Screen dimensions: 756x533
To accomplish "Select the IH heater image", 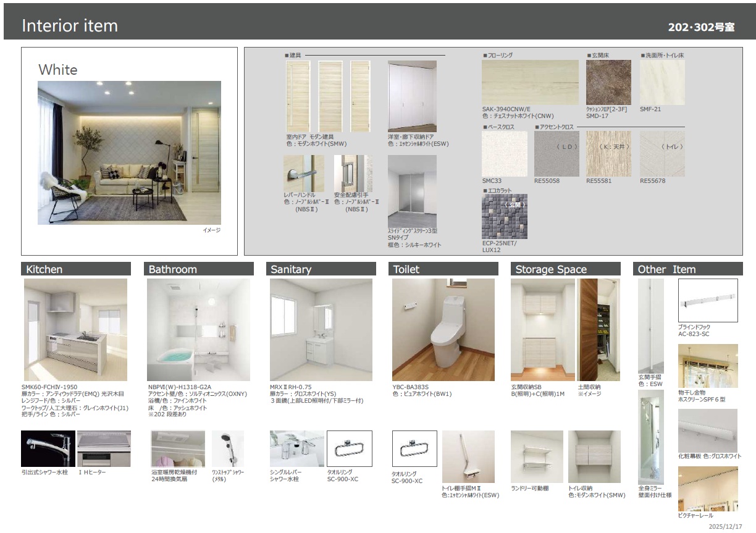I will pos(104,449).
